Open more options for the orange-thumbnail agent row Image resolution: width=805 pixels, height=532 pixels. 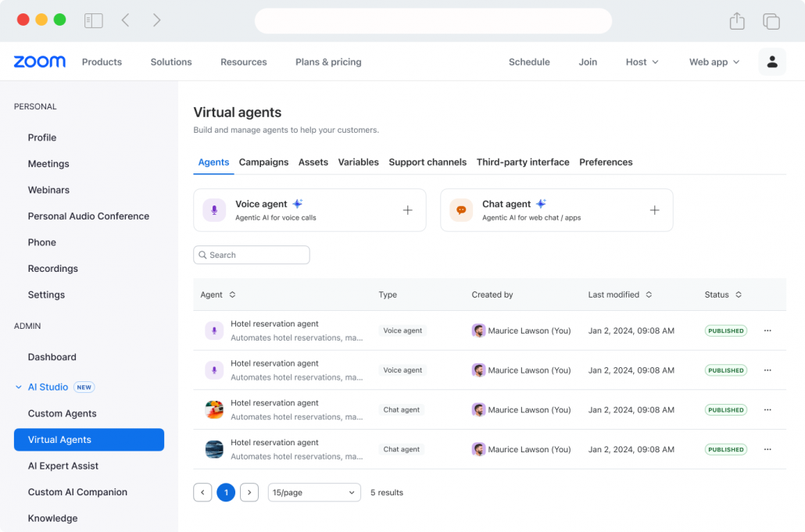[767, 409]
